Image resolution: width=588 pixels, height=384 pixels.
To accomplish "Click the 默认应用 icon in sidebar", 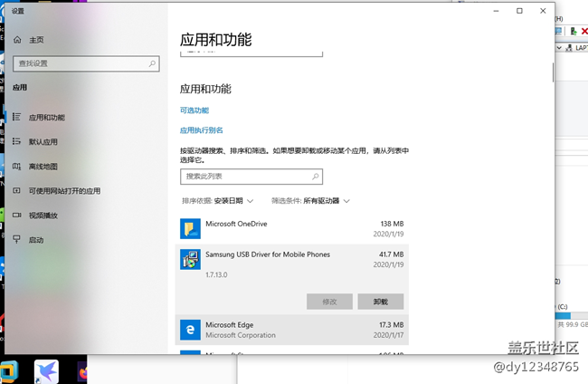I will pos(16,141).
